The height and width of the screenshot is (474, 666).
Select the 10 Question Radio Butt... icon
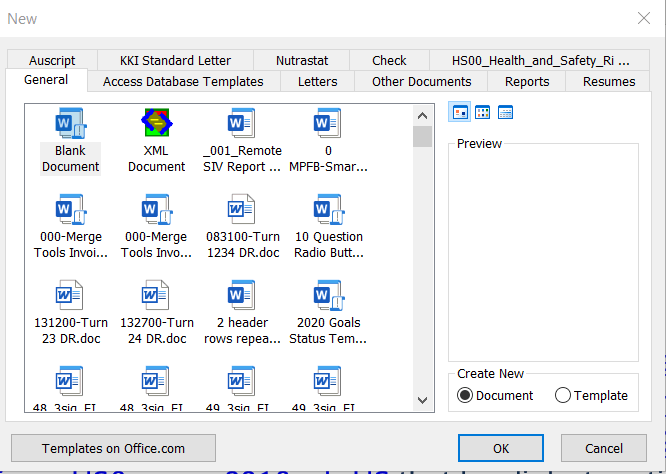point(329,209)
